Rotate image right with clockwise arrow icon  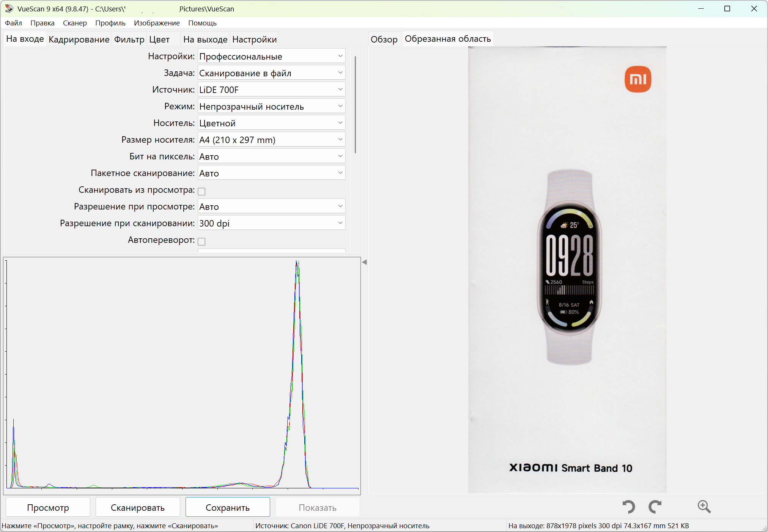655,507
